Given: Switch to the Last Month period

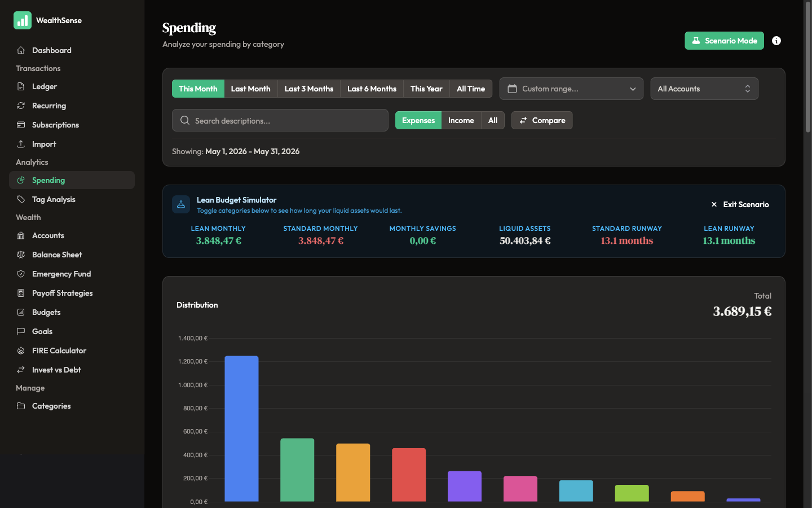Looking at the screenshot, I should point(250,89).
